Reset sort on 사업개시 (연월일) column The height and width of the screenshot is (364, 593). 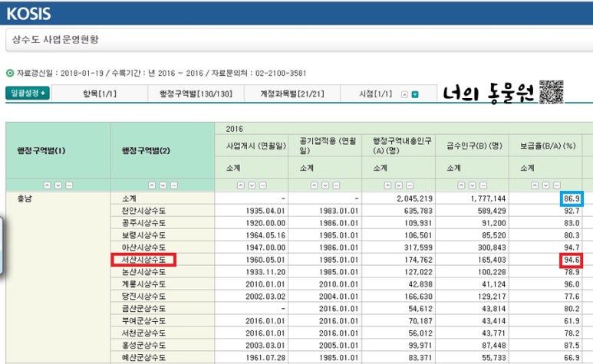263,185
